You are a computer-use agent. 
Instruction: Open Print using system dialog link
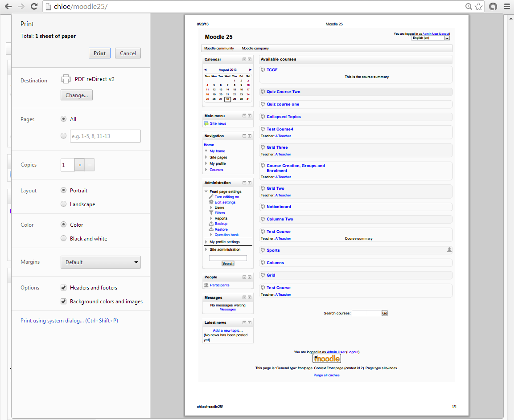(x=69, y=320)
